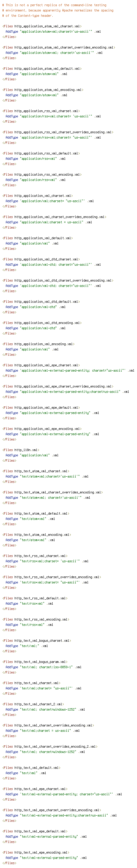
Task: Click closing Files tag after http_text_xml_epe_encoding.xml block
Action: click(x=9, y=863)
